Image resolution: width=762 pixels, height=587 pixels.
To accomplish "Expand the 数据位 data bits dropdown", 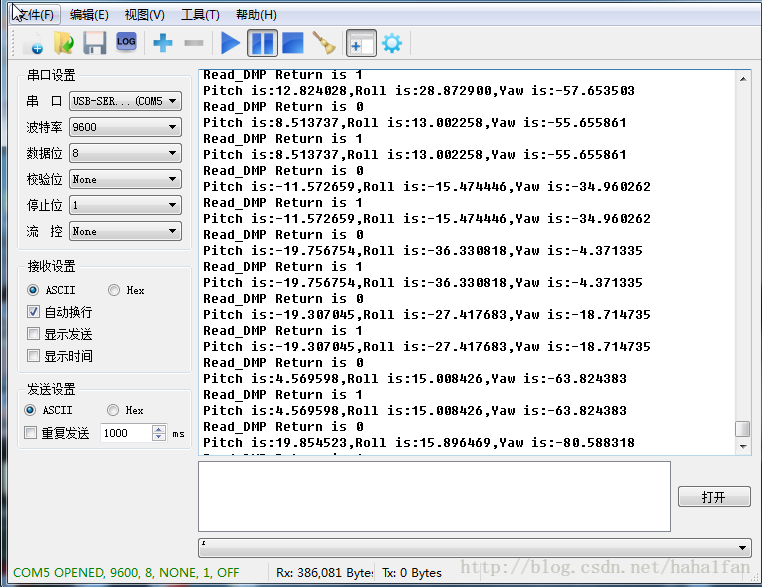I will [x=125, y=153].
